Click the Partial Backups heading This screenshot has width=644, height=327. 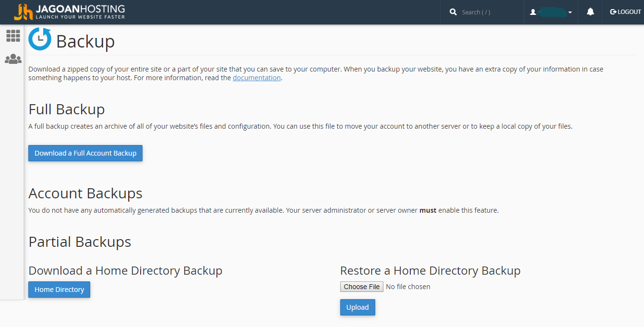80,242
